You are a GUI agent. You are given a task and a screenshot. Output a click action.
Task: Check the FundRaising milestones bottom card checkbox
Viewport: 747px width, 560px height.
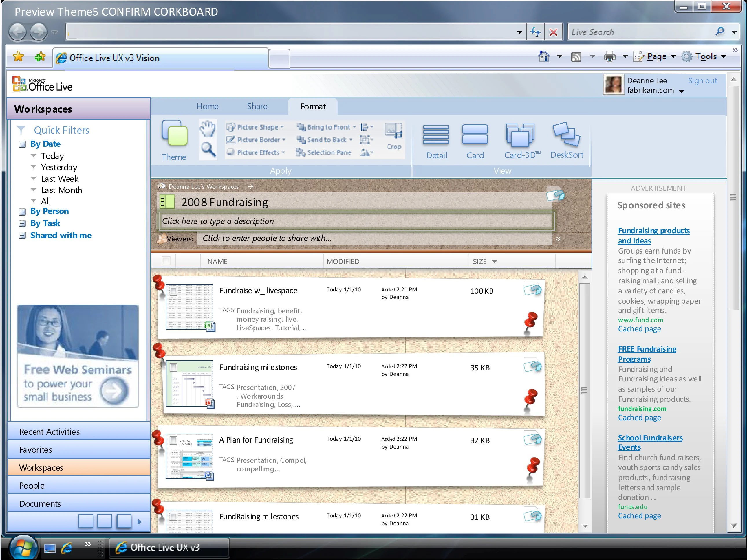tap(174, 517)
